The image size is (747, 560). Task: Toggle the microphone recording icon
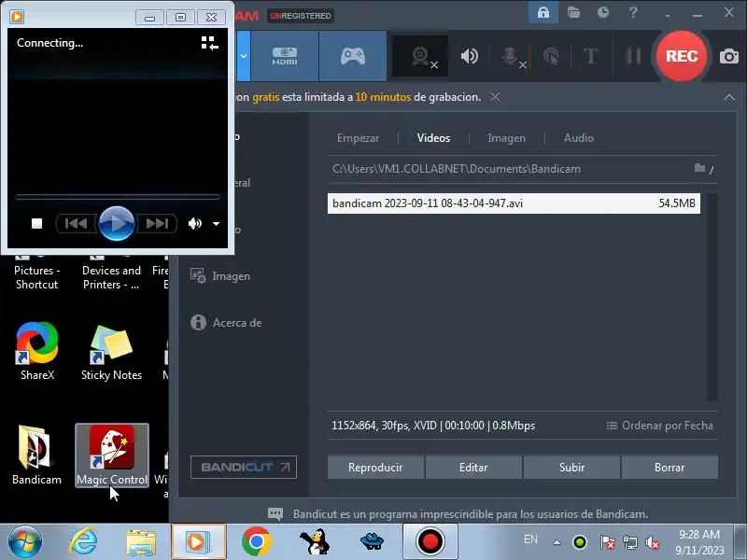510,56
